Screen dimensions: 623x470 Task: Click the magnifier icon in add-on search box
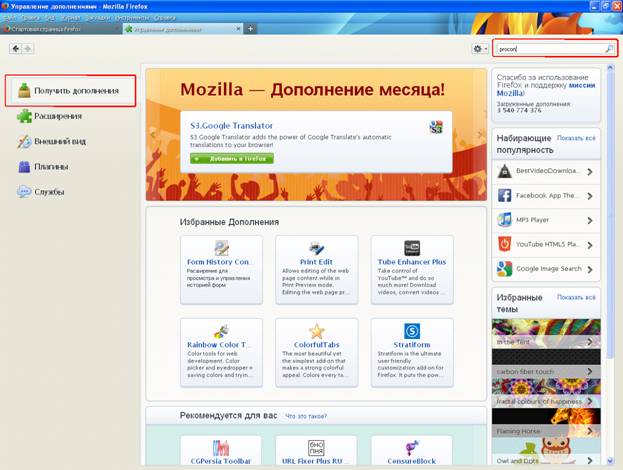(x=608, y=49)
